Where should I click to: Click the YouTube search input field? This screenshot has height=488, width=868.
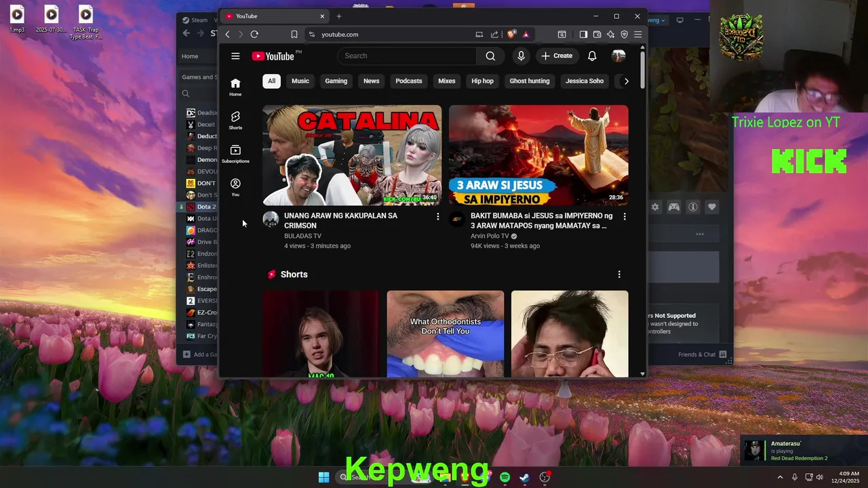408,56
